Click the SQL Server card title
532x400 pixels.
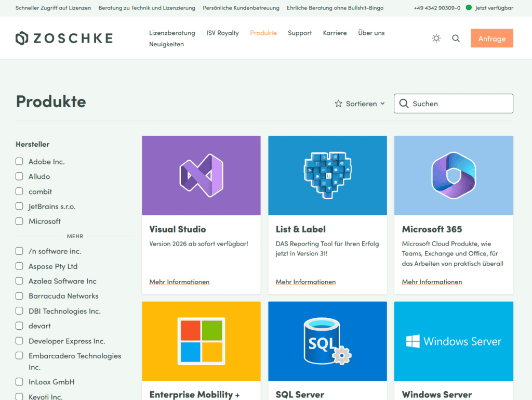coord(300,395)
